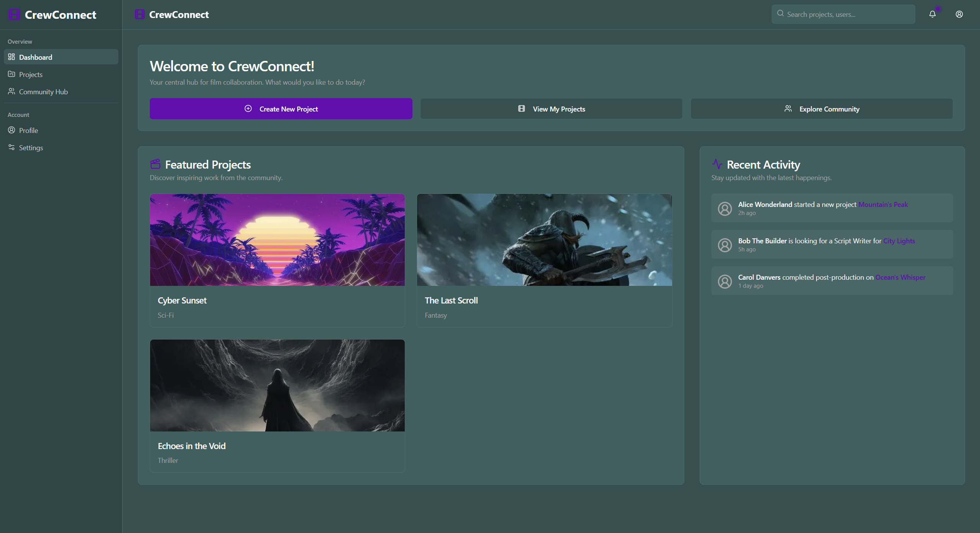Go to Projects in the sidebar
The image size is (980, 533).
[31, 74]
